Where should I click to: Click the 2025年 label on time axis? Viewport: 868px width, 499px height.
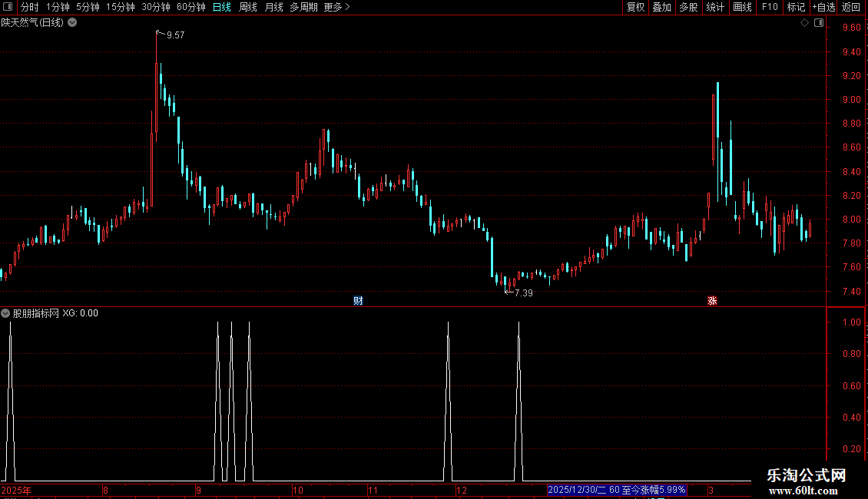[16, 490]
